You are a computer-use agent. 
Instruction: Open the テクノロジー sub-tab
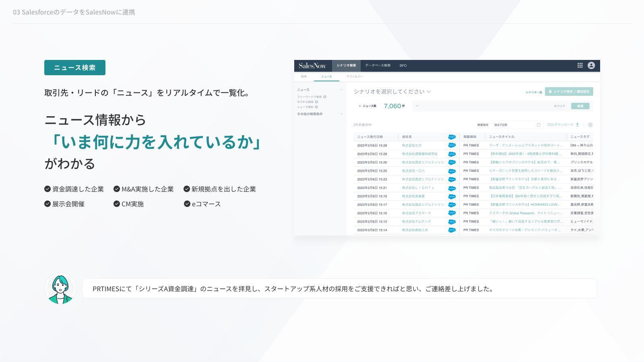tap(355, 76)
